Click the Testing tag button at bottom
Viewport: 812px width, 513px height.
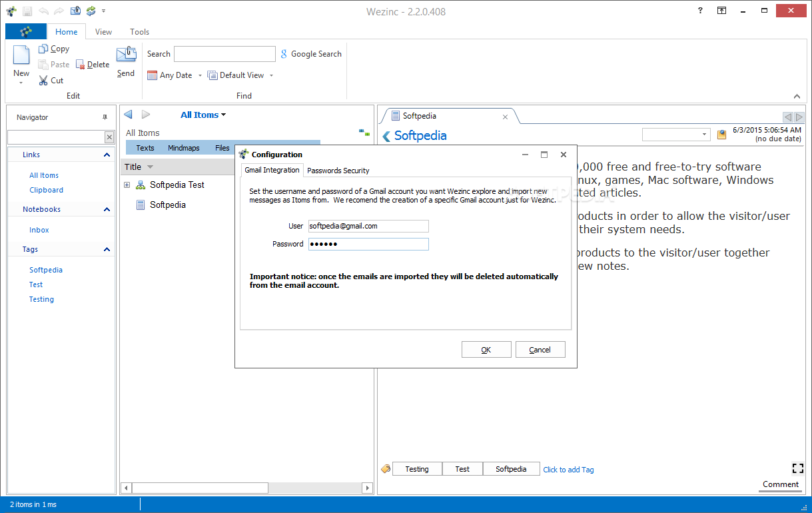tap(417, 469)
